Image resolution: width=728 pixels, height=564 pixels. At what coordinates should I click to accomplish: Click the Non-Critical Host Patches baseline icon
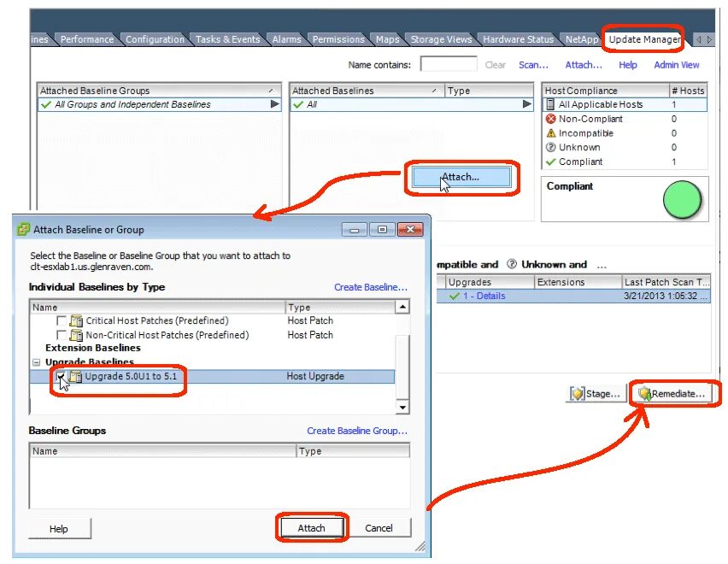coord(76,335)
